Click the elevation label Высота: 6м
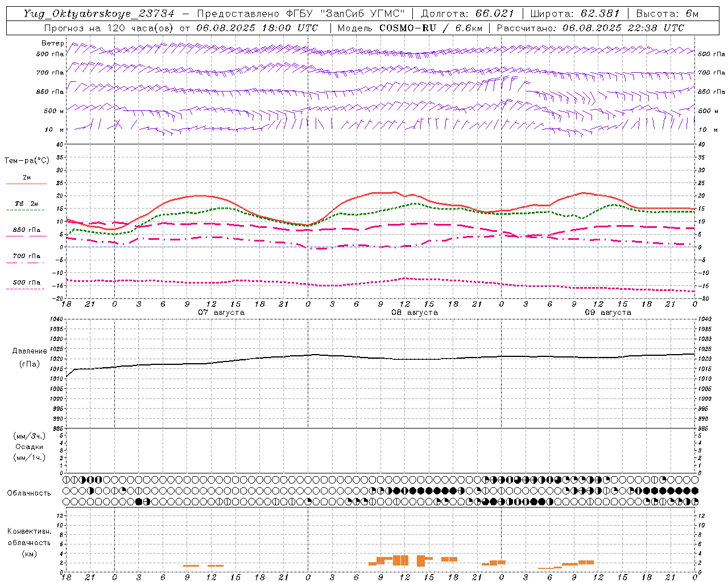The width and height of the screenshot is (728, 582). pyautogui.click(x=667, y=14)
